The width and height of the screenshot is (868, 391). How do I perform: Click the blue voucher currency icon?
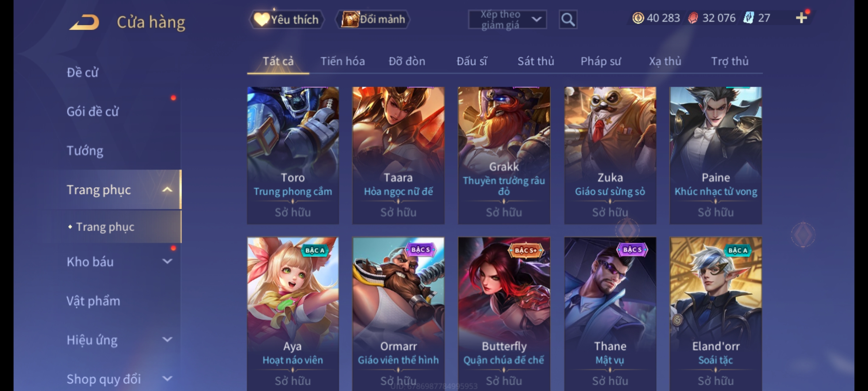(x=748, y=18)
